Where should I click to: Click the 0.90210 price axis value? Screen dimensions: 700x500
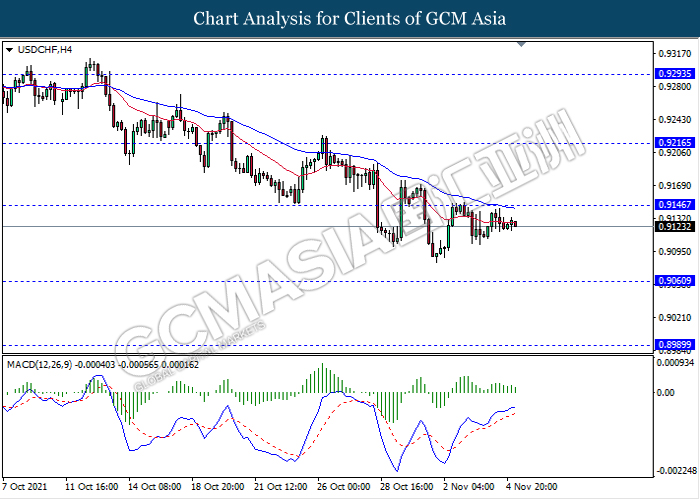(675, 317)
